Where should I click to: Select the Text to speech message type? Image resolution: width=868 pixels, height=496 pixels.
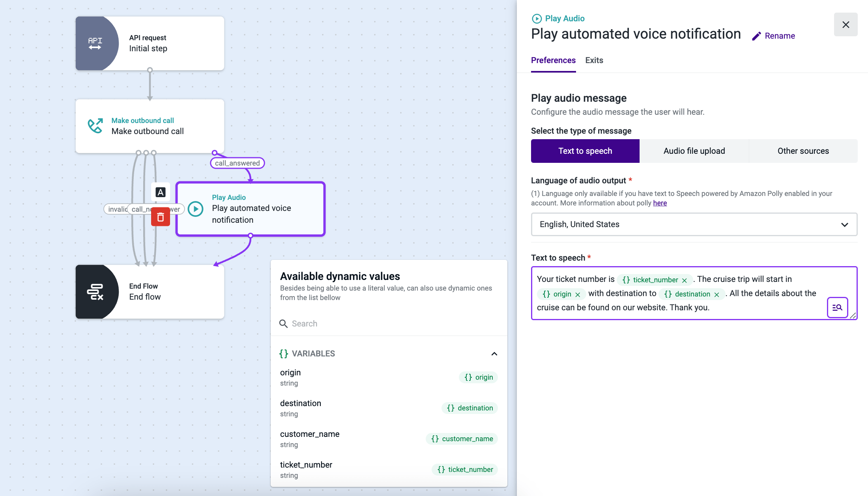[585, 151]
